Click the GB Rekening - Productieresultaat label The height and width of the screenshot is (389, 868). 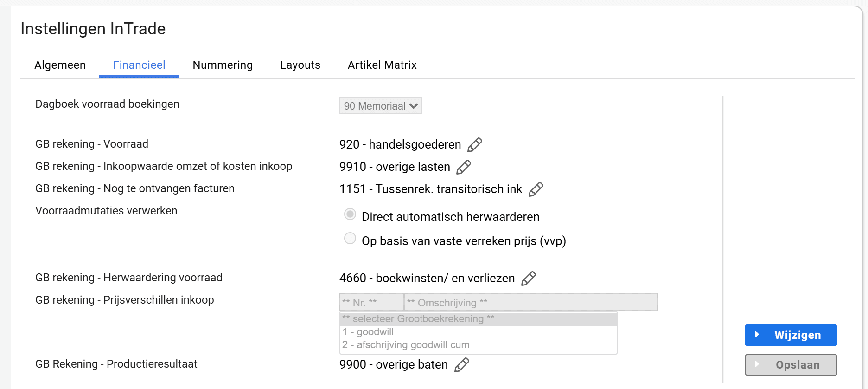point(116,364)
